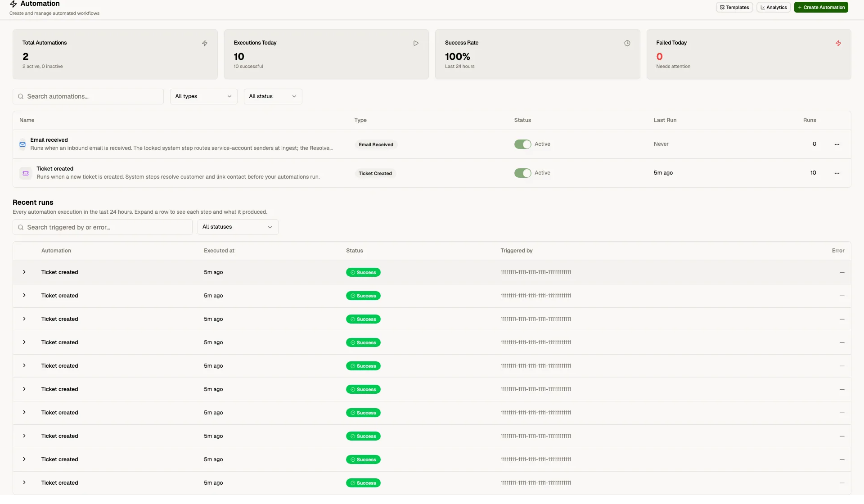Expand the fifth Ticket created run row
Screen dimensions: 864x504
[24, 365]
